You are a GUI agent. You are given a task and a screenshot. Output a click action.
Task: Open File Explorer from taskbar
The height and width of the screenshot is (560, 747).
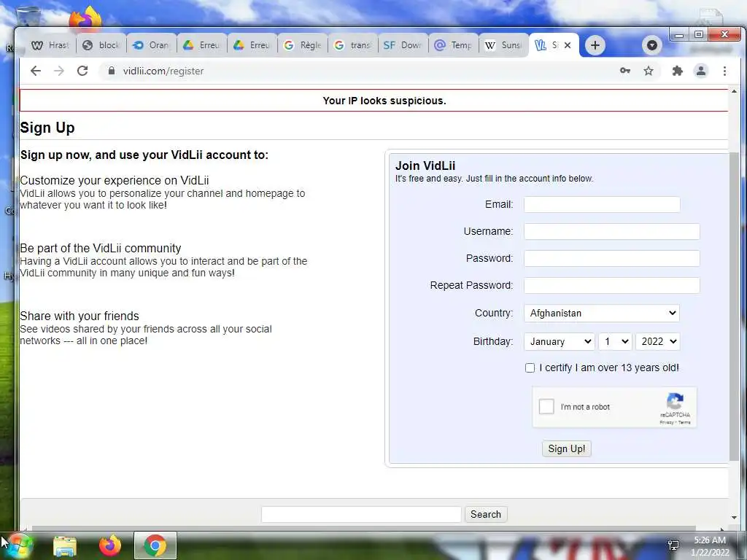pos(65,545)
